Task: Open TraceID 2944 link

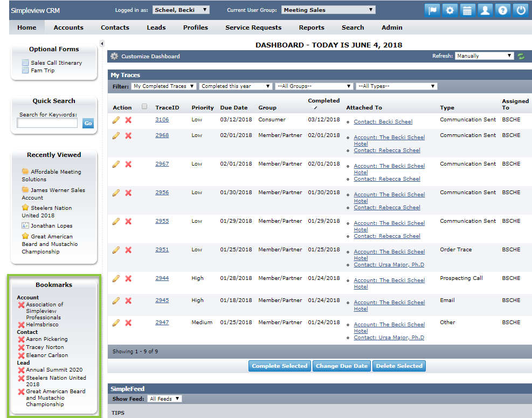Action: coord(162,278)
